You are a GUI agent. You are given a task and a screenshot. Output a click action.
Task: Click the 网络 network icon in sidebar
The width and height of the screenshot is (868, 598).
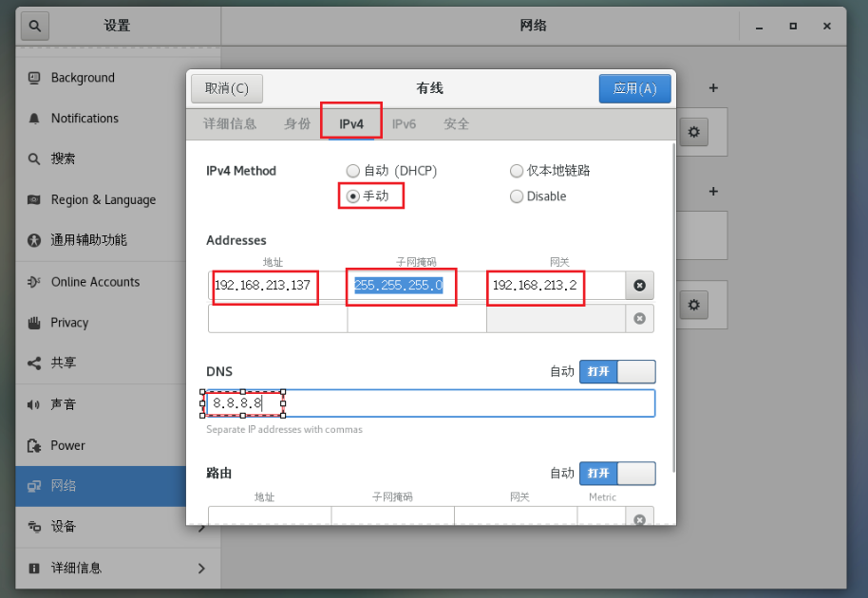click(x=34, y=486)
